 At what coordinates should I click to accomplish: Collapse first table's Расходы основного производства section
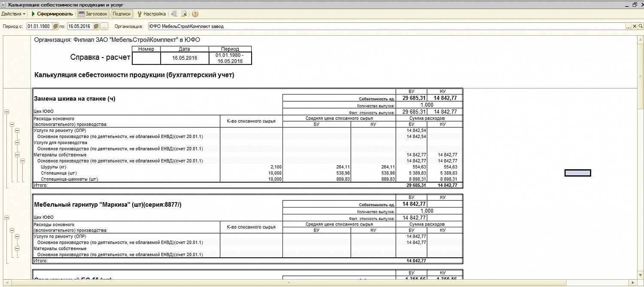point(12,124)
